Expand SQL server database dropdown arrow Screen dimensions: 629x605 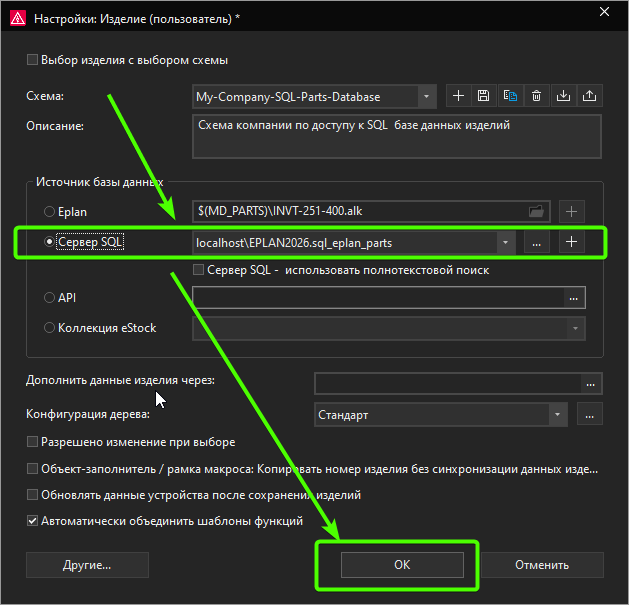[505, 243]
